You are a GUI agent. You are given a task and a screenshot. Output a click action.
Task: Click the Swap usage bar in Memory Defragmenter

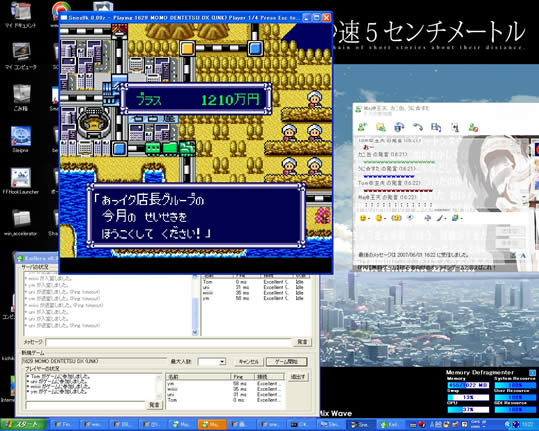[468, 397]
